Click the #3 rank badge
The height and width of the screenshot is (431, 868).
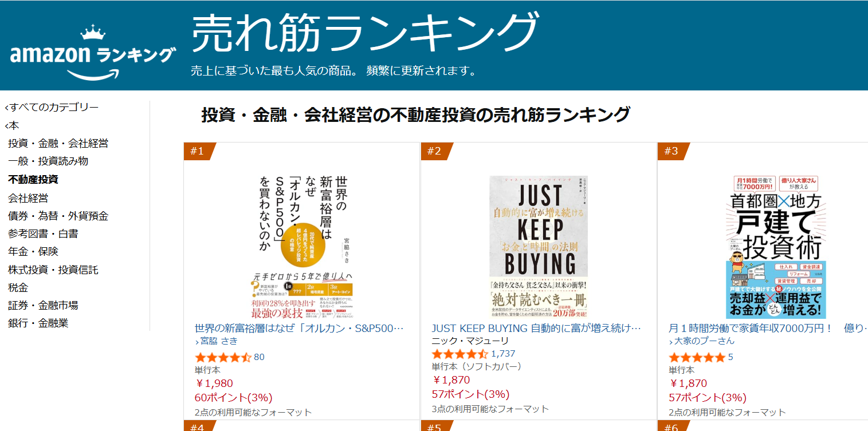[672, 151]
